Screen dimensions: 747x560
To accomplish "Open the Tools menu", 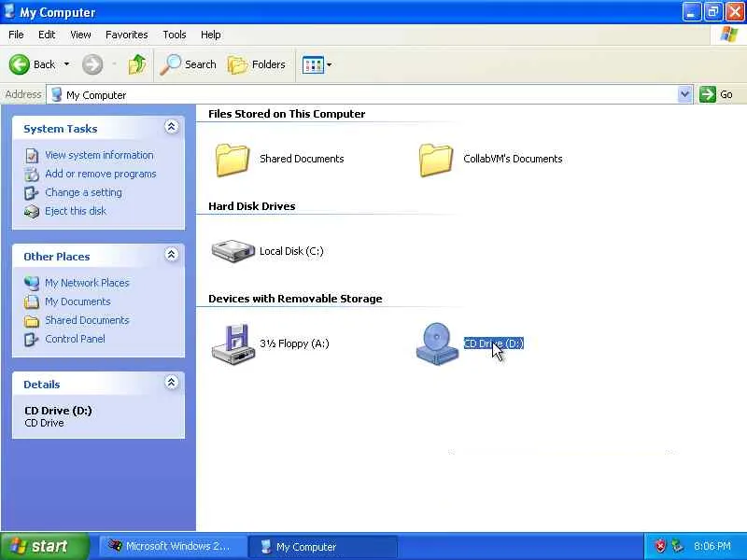I will pyautogui.click(x=175, y=35).
